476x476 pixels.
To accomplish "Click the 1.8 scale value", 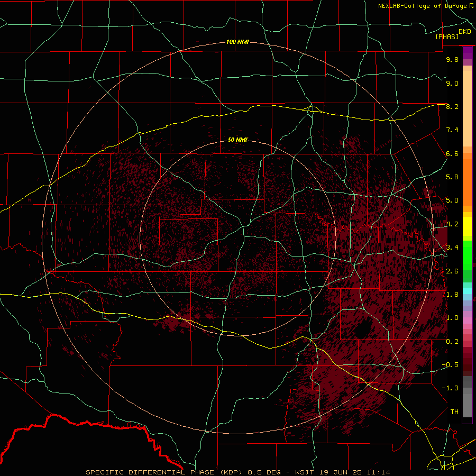I will (452, 295).
